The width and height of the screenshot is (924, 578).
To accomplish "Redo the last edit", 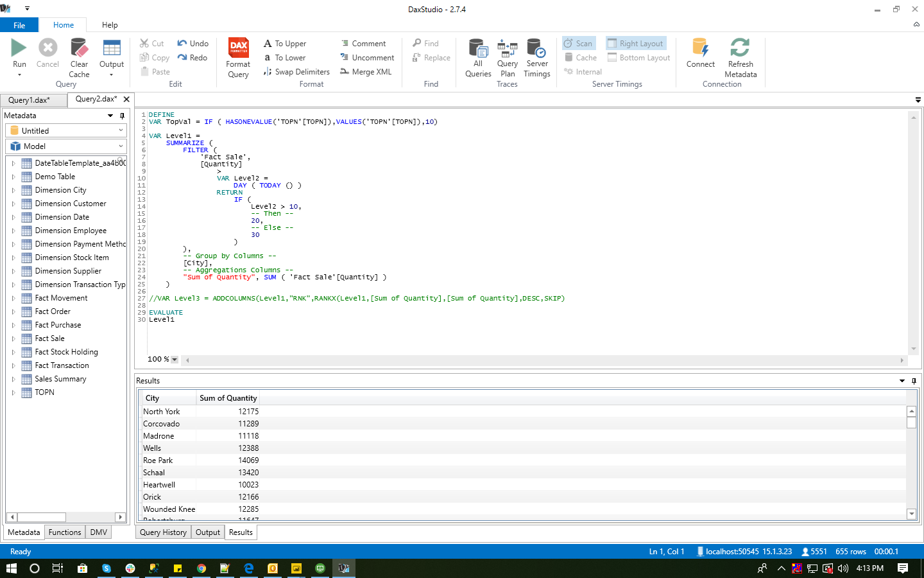I will tap(193, 58).
